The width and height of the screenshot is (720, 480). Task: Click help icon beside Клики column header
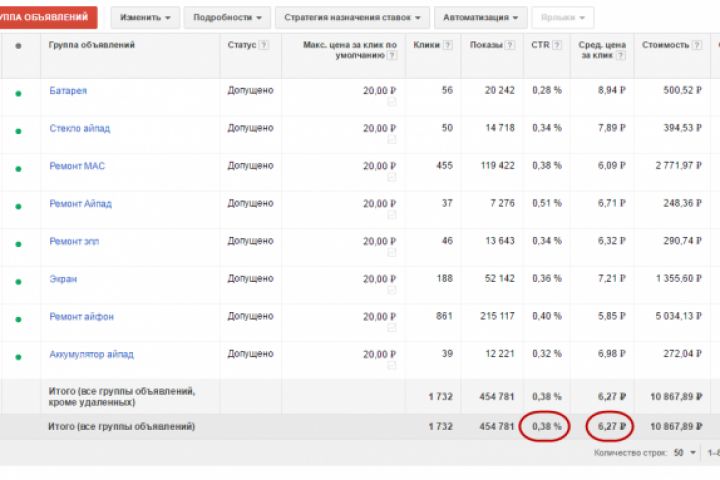[x=448, y=45]
